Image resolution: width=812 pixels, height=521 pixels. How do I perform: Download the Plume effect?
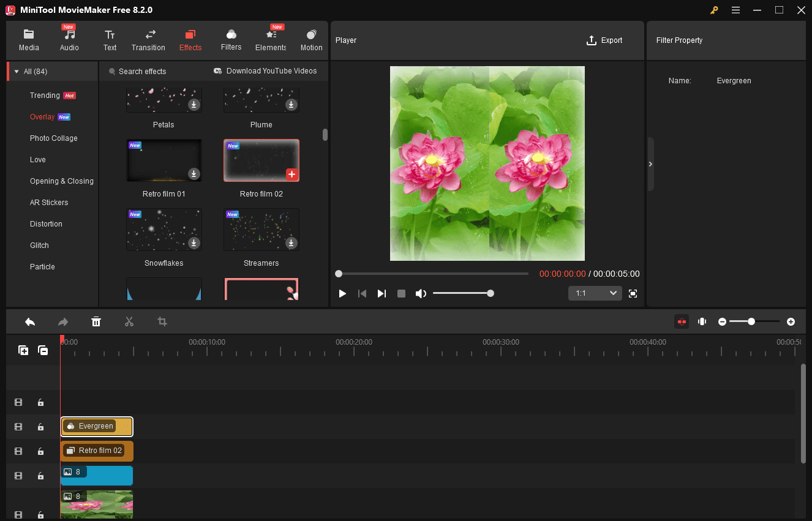click(291, 105)
